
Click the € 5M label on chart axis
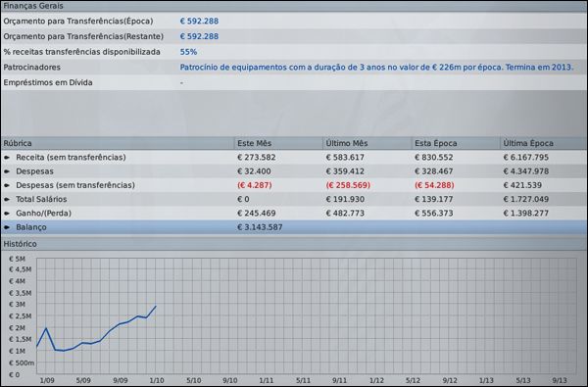[x=17, y=259]
